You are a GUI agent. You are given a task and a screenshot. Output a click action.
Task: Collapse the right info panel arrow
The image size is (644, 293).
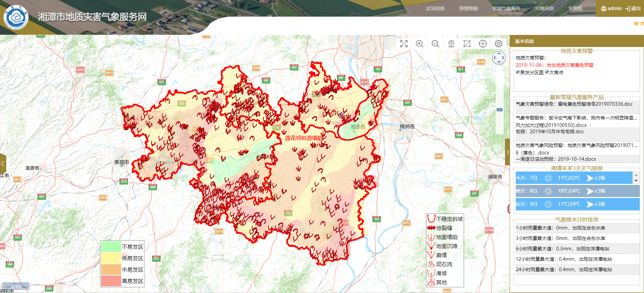(x=507, y=152)
